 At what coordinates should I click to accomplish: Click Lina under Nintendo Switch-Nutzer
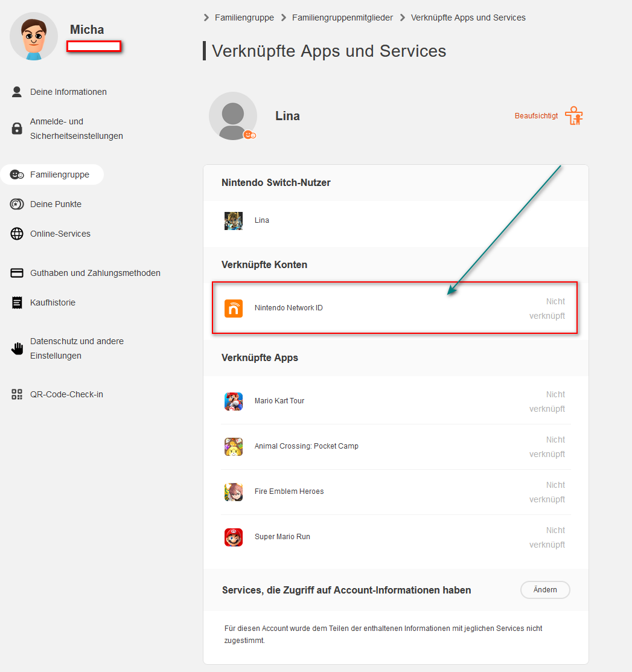click(262, 220)
